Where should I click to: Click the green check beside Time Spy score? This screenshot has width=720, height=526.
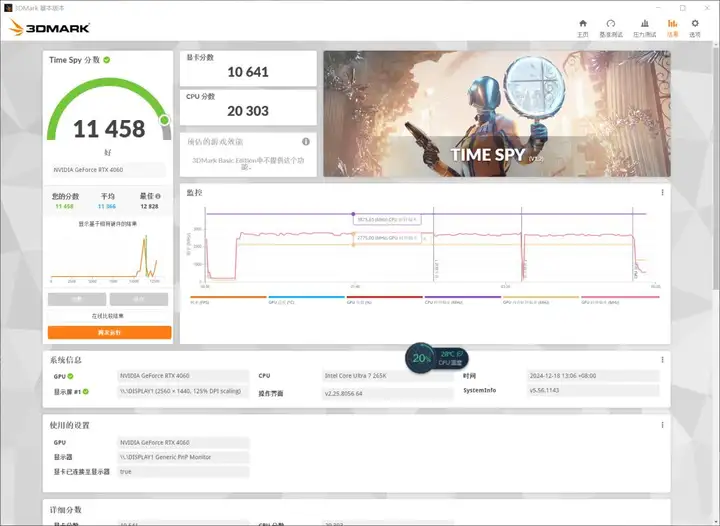pyautogui.click(x=107, y=60)
